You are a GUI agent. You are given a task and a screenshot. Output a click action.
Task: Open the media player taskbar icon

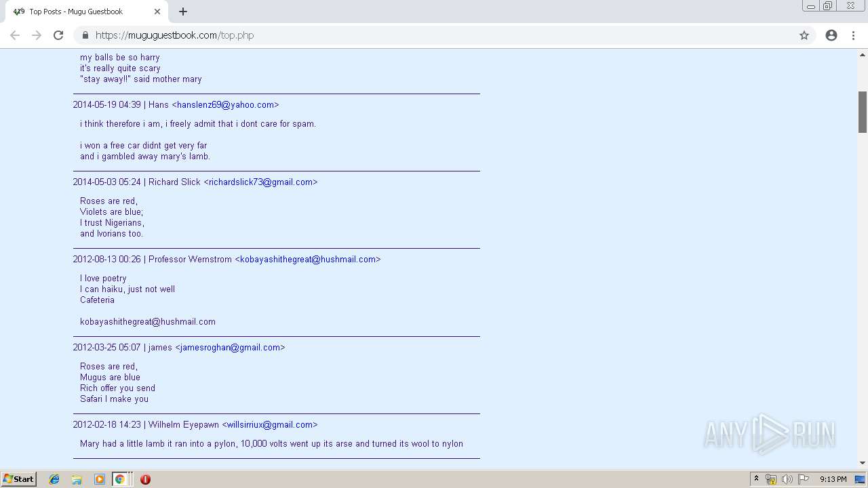coord(100,479)
